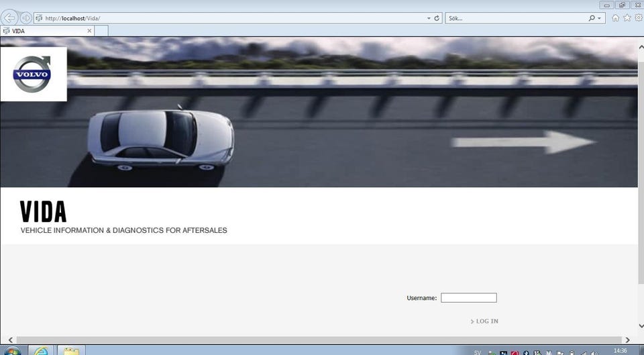Screen dimensions: 644x355
Task: Open the search provider dropdown arrow
Action: click(x=599, y=18)
